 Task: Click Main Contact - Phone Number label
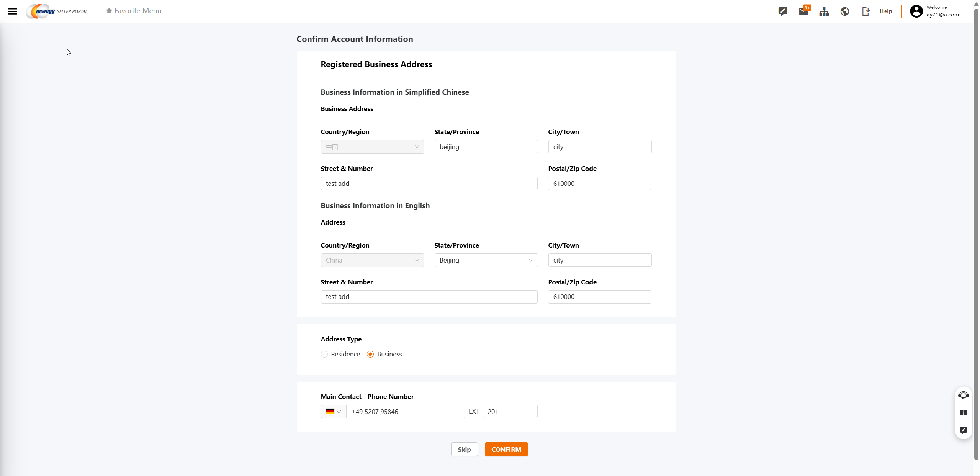(367, 397)
